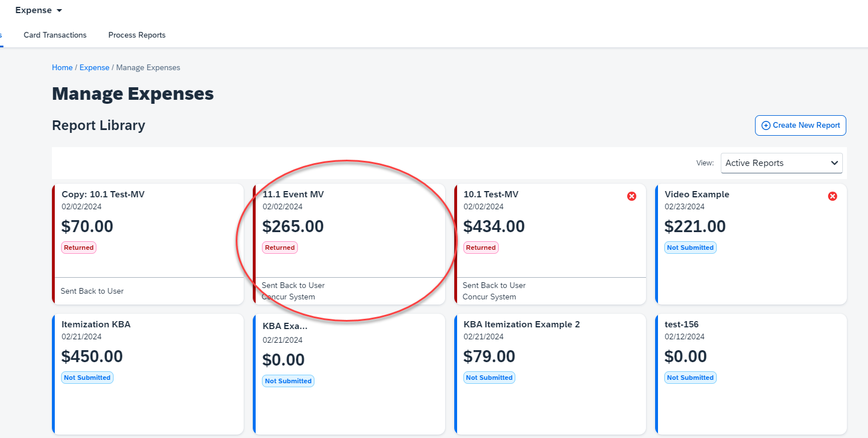
Task: Click the Not Submitted badge on Itemization KBA
Action: point(87,377)
